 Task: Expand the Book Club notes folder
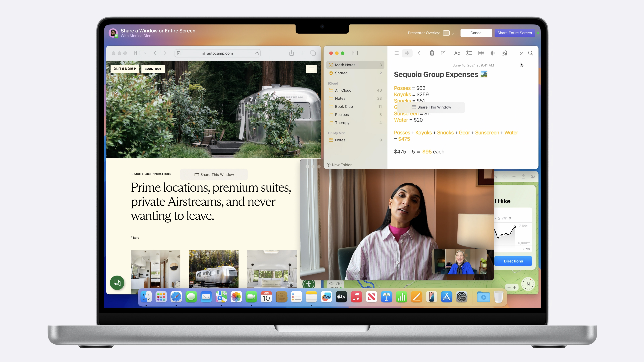(344, 106)
